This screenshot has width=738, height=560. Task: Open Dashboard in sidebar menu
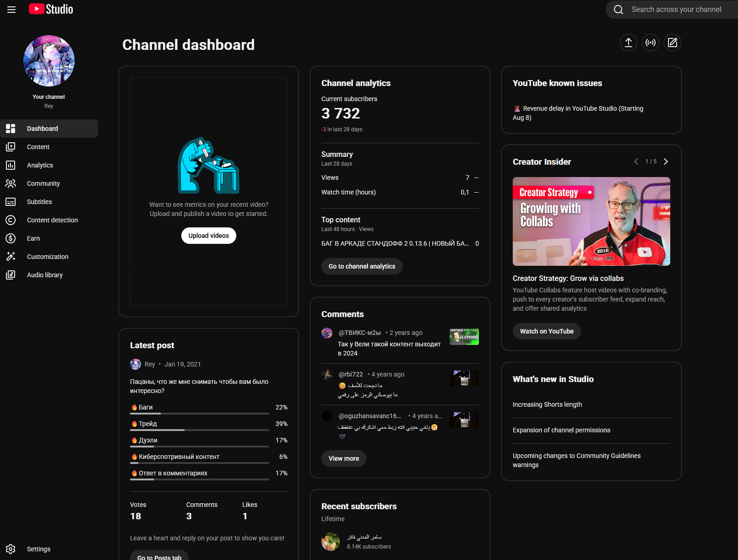pyautogui.click(x=49, y=129)
